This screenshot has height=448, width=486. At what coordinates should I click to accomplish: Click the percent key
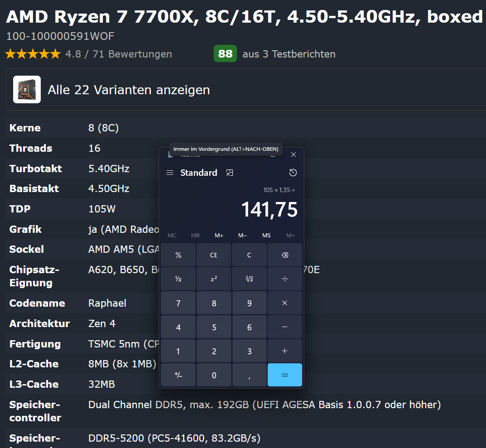(178, 255)
